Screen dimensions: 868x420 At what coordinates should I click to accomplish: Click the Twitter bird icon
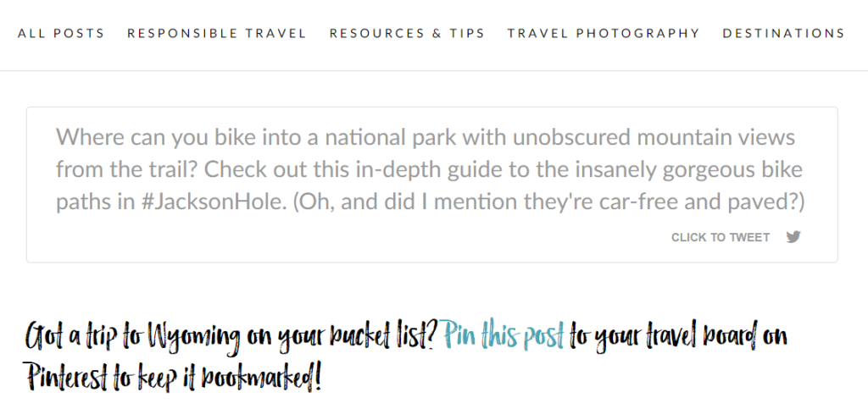coord(793,237)
